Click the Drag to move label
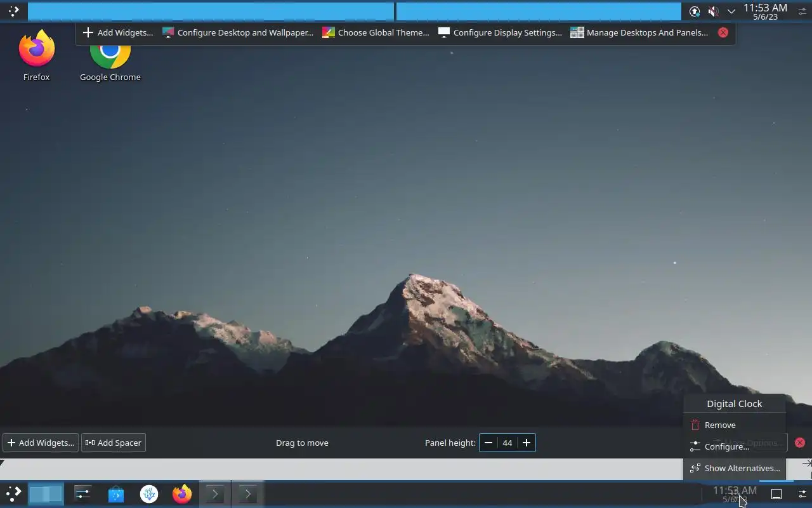Viewport: 812px width, 508px height. pyautogui.click(x=302, y=443)
